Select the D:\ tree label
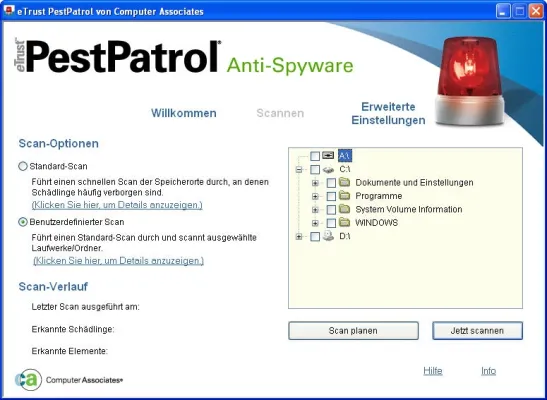 (x=345, y=236)
